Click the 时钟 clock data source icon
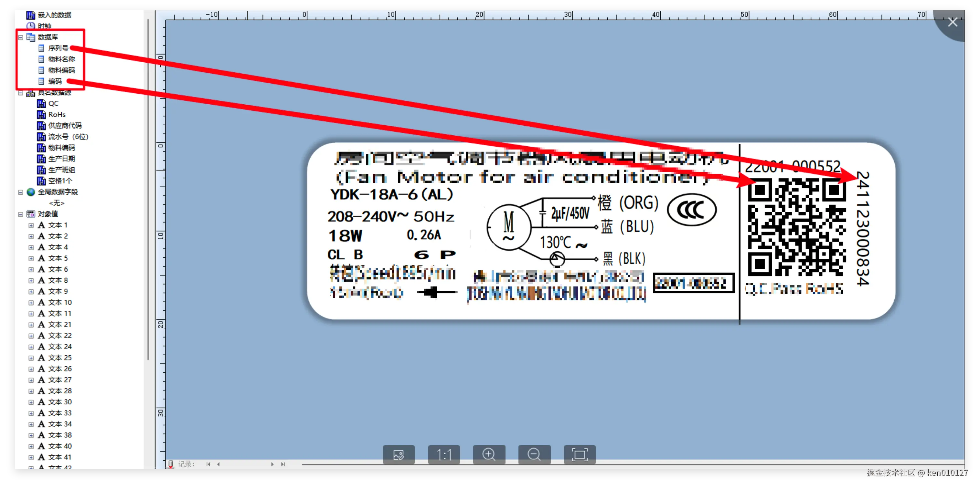 (x=30, y=26)
